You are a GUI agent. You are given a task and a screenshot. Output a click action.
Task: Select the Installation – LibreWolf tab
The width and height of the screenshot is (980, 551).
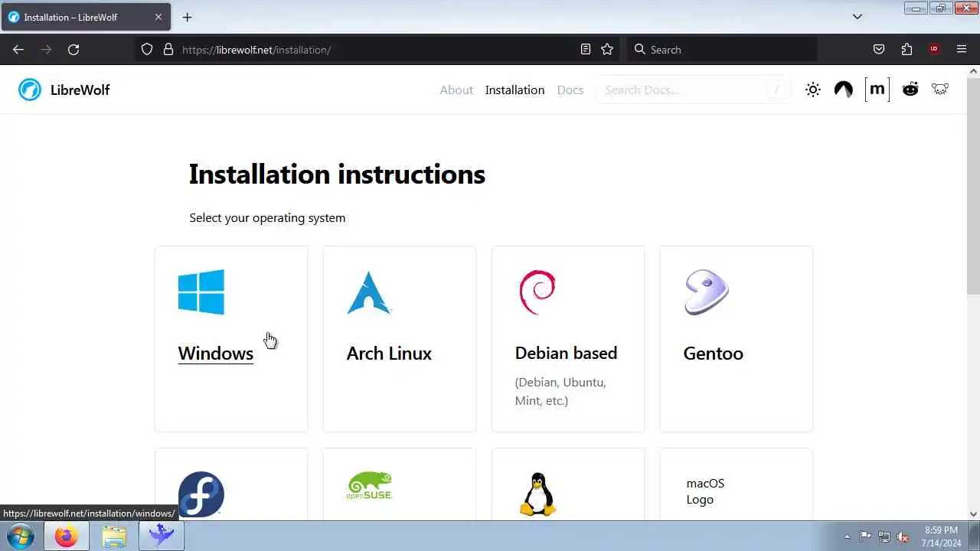85,17
